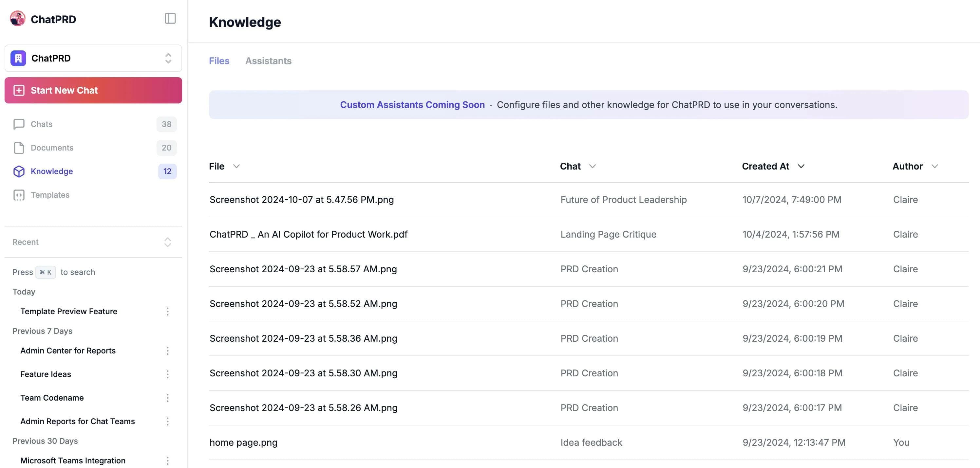
Task: Sort by the File column chevron
Action: 236,166
